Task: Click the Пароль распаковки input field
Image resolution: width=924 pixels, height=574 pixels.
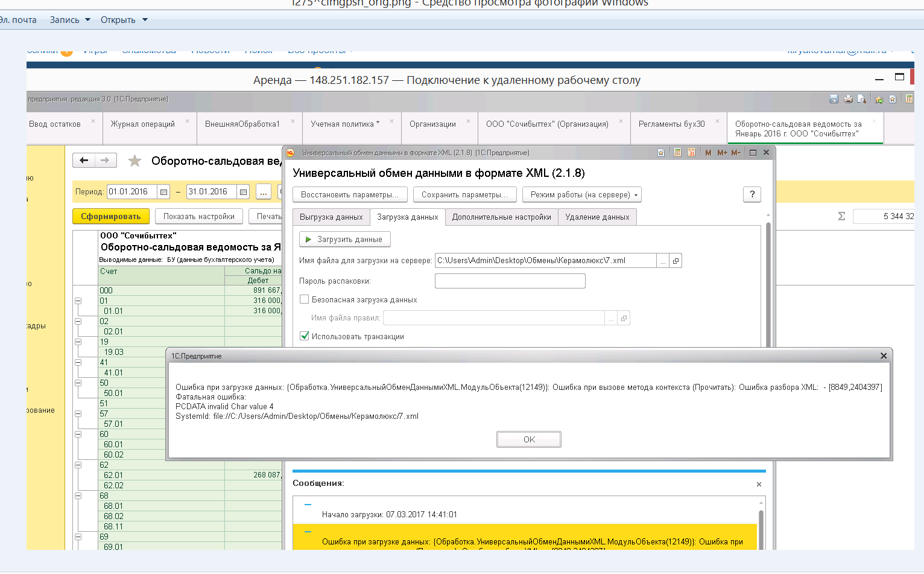Action: (x=510, y=281)
